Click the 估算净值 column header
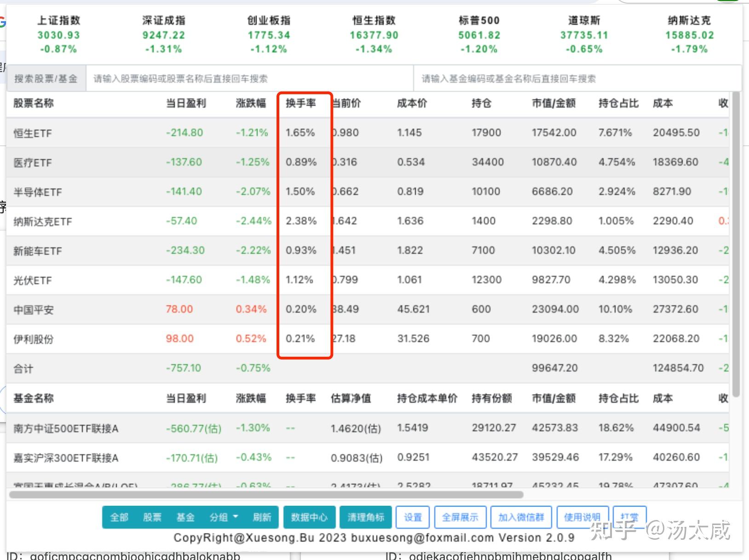Viewport: 749px width, 560px height. tap(351, 398)
